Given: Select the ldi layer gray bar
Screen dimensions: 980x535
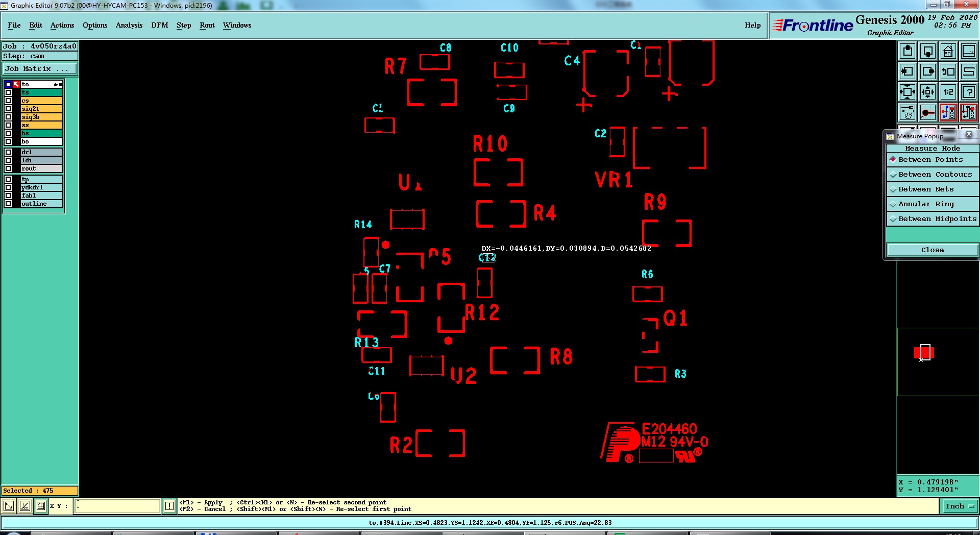Looking at the screenshot, I should 41,160.
